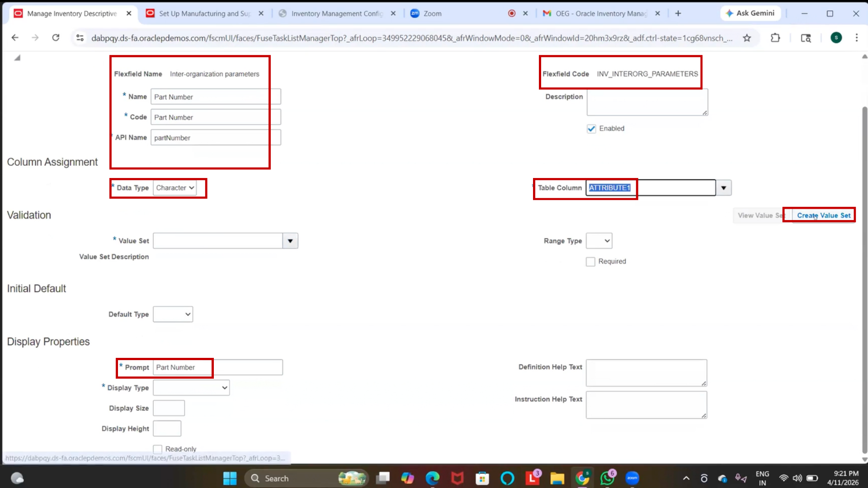Open the browser extensions puzzle icon
Image resolution: width=868 pixels, height=488 pixels.
pyautogui.click(x=775, y=38)
